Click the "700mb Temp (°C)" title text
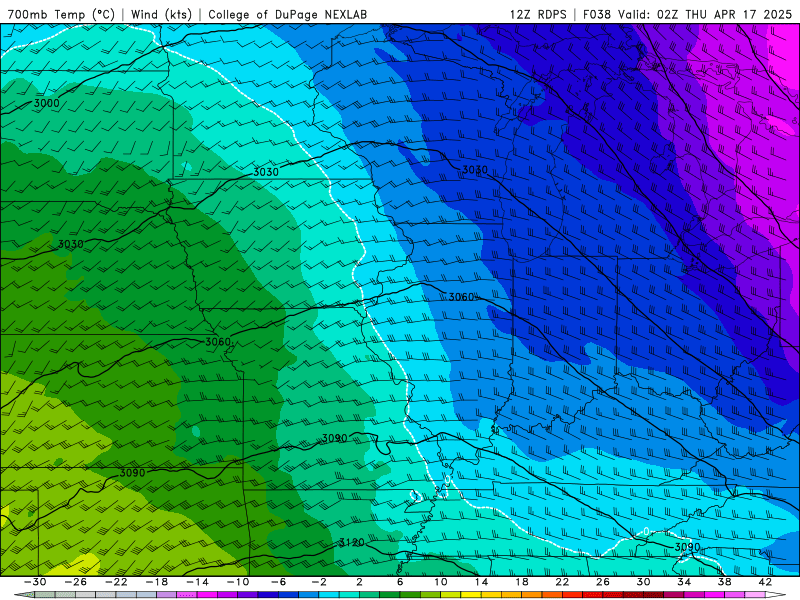The image size is (800, 600). [61, 14]
